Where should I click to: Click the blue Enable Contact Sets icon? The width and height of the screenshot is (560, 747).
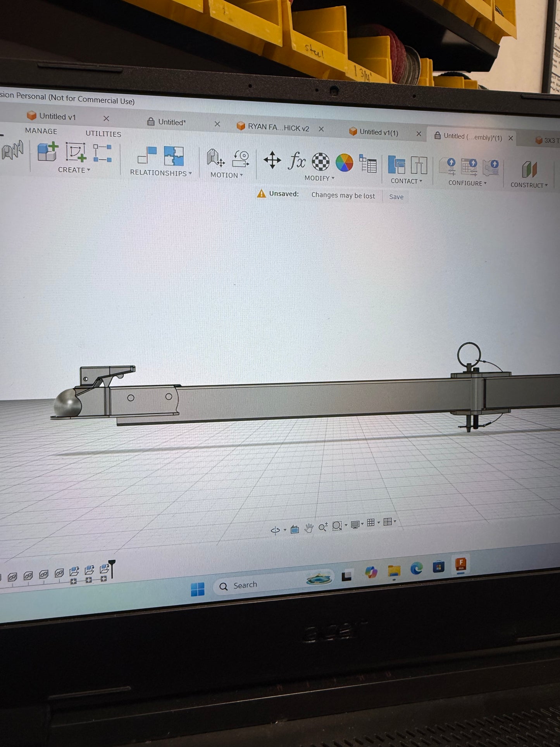point(396,165)
